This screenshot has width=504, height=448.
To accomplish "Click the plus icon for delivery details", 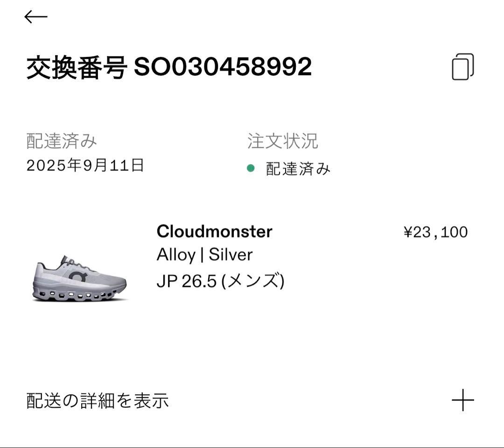I will coord(462,400).
